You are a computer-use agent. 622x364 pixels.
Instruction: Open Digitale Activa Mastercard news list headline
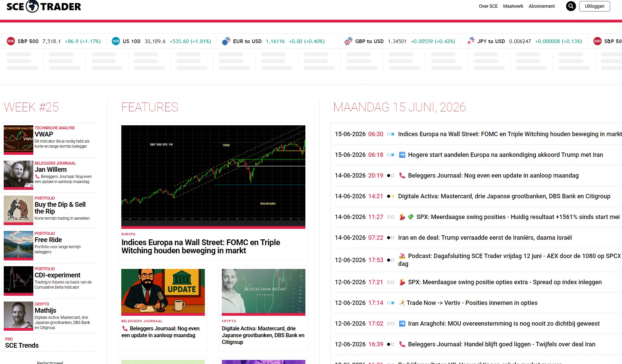(504, 196)
